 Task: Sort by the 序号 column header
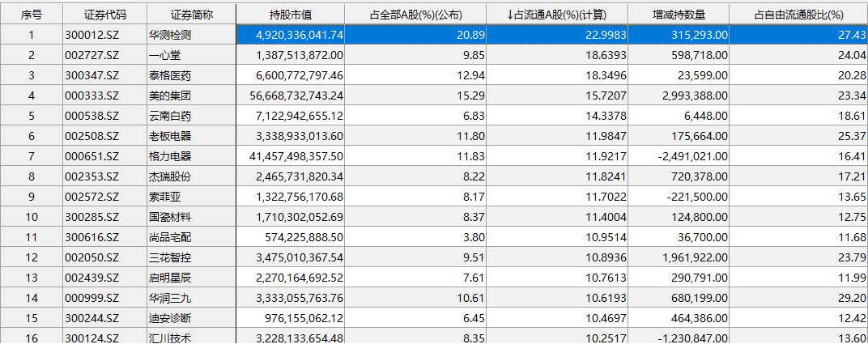coord(32,15)
